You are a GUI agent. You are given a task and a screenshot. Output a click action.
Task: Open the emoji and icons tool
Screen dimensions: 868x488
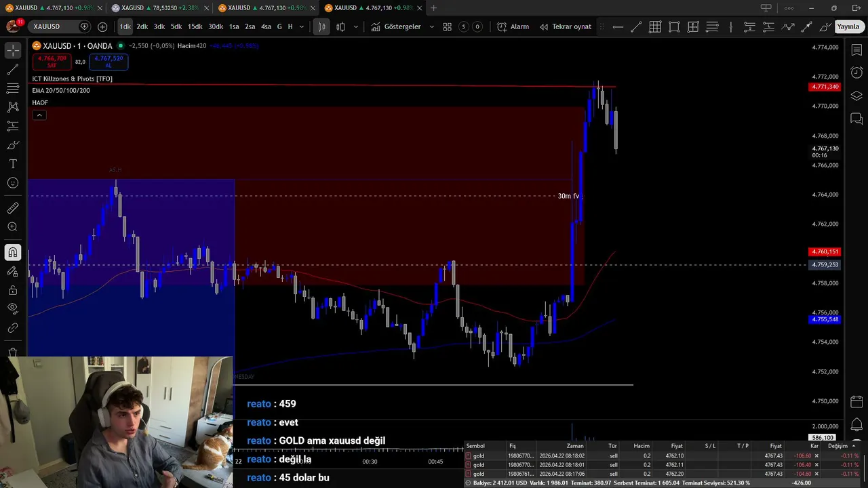(x=13, y=183)
